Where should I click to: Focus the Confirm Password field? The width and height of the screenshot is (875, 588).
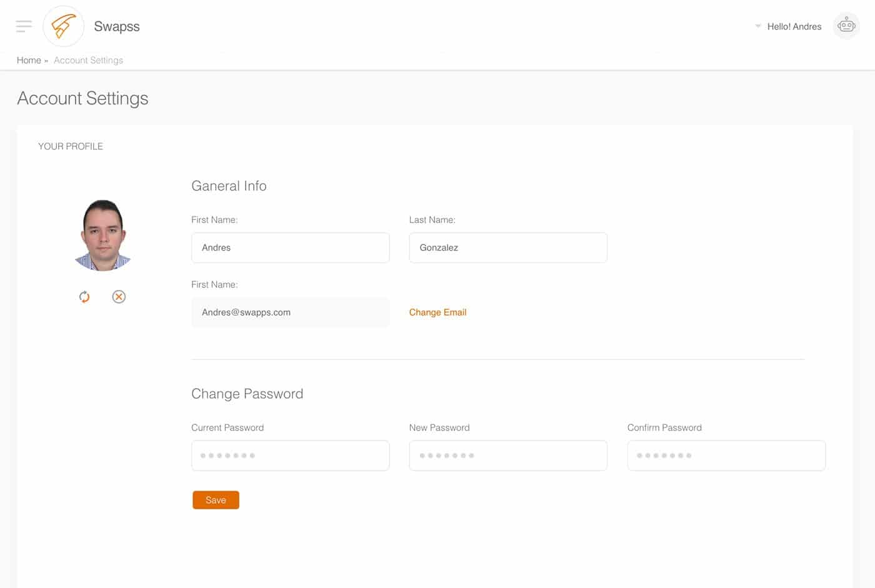(x=726, y=456)
